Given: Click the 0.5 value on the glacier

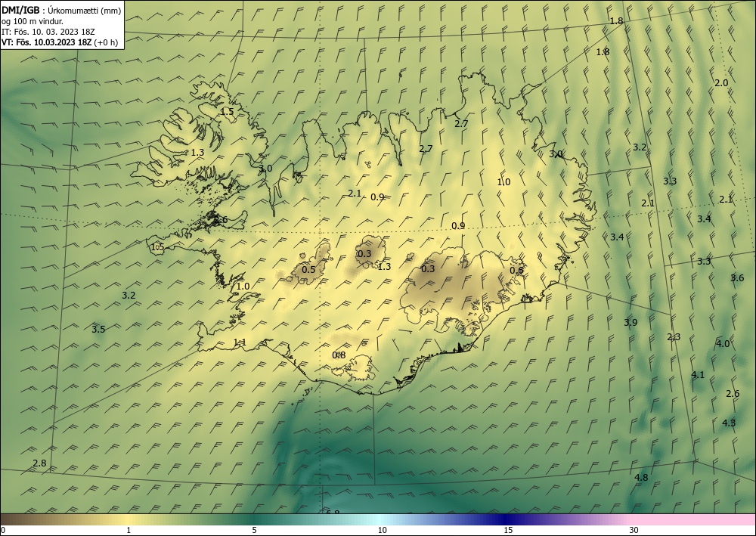Looking at the screenshot, I should pos(308,269).
